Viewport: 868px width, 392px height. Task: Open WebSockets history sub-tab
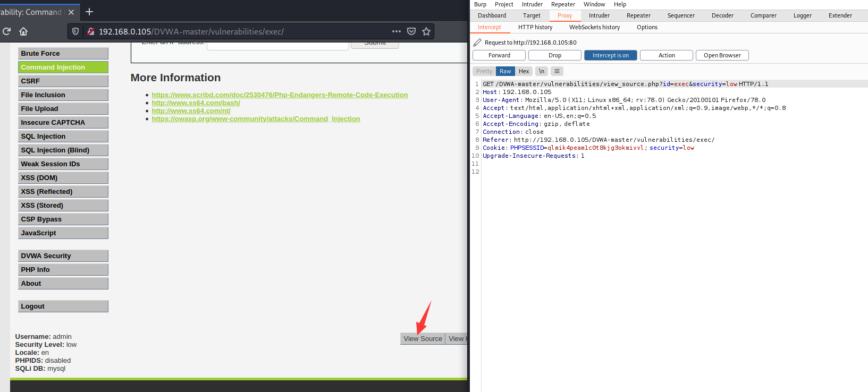(594, 27)
